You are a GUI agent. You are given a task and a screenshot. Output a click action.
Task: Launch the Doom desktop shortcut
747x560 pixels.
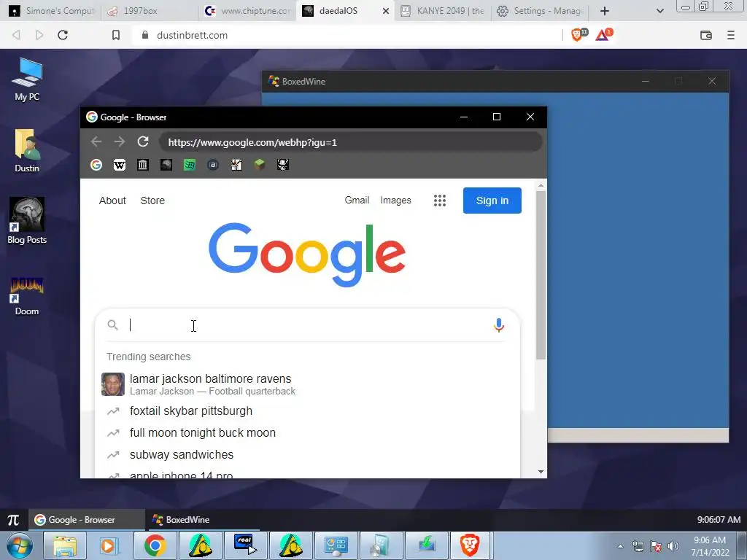pyautogui.click(x=27, y=296)
